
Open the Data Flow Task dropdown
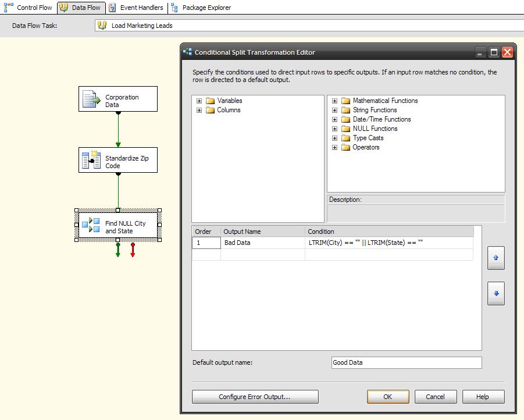coord(309,26)
